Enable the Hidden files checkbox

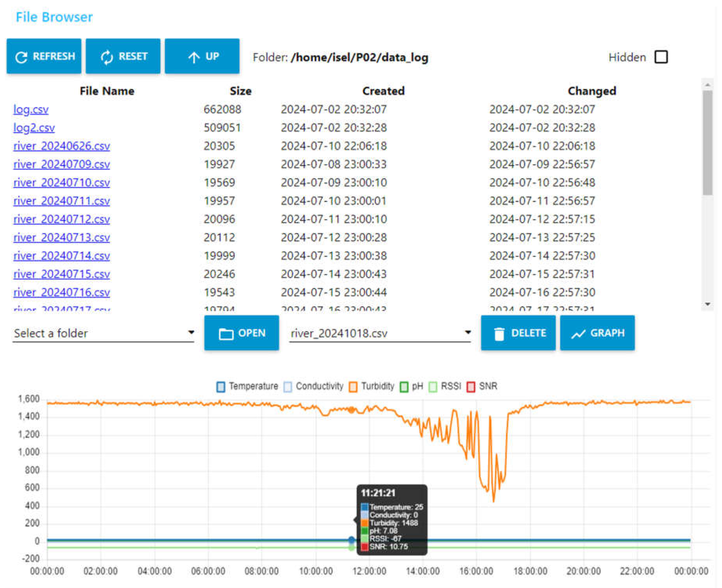pyautogui.click(x=661, y=57)
